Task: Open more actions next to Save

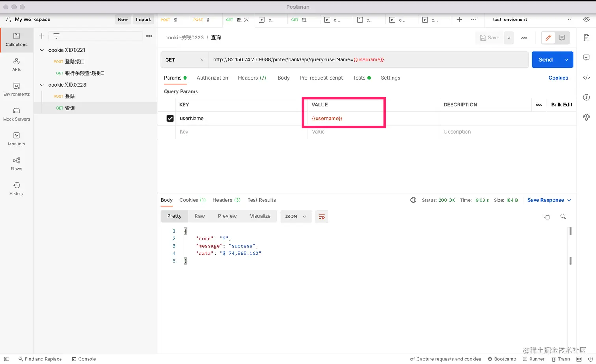Action: tap(524, 37)
